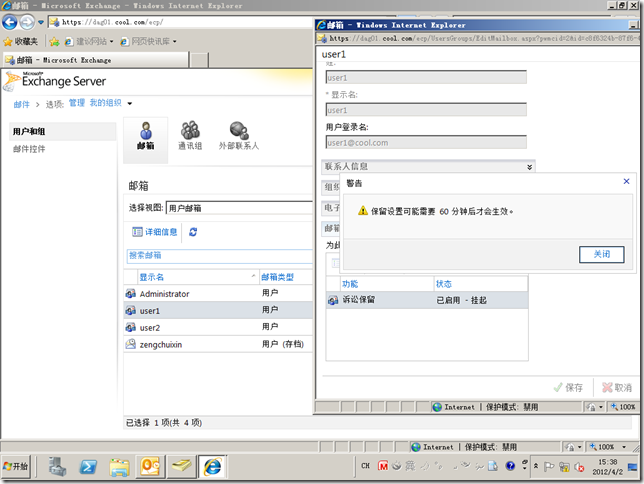Open Outlook from the taskbar
644x484 pixels.
pyautogui.click(x=150, y=467)
